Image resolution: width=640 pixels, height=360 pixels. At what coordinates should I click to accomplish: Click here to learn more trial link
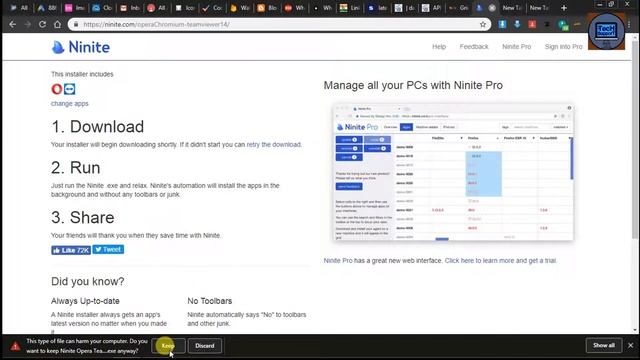[500, 260]
